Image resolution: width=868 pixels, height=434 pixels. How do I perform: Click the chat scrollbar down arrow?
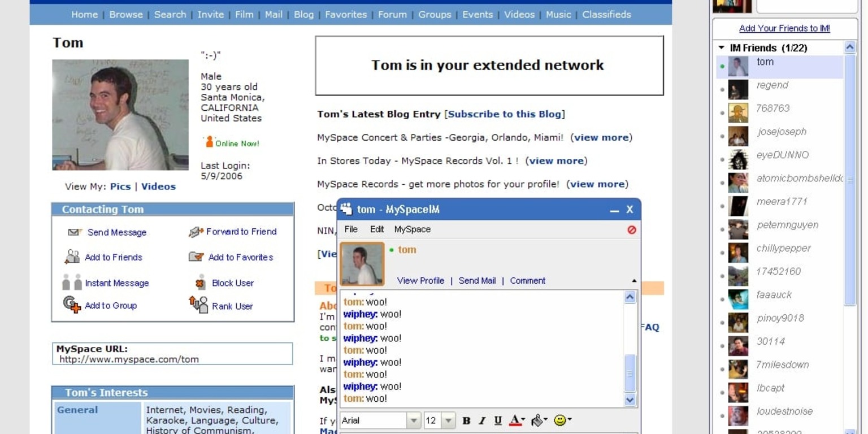tap(630, 400)
